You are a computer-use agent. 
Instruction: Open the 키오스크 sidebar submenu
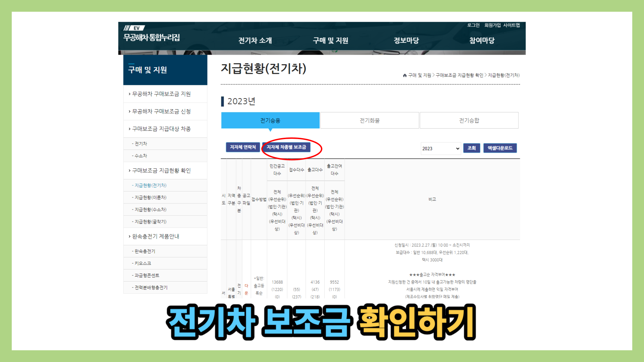pos(165,263)
